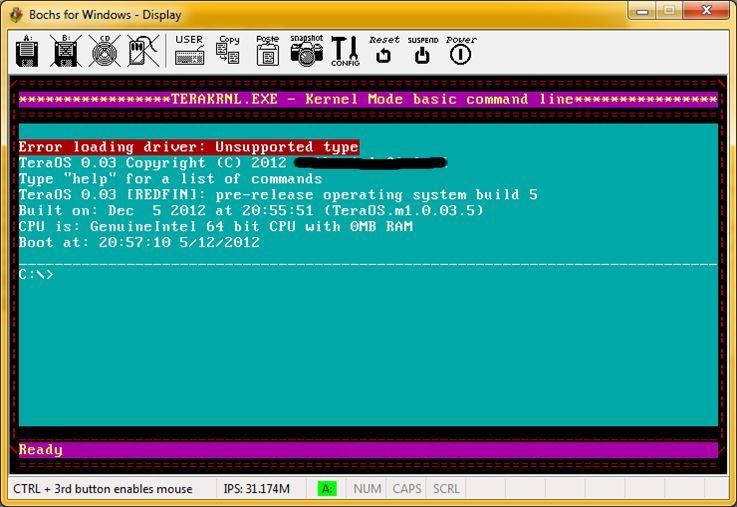737x507 pixels.
Task: Click the floppy A: drive icon
Action: pos(27,51)
